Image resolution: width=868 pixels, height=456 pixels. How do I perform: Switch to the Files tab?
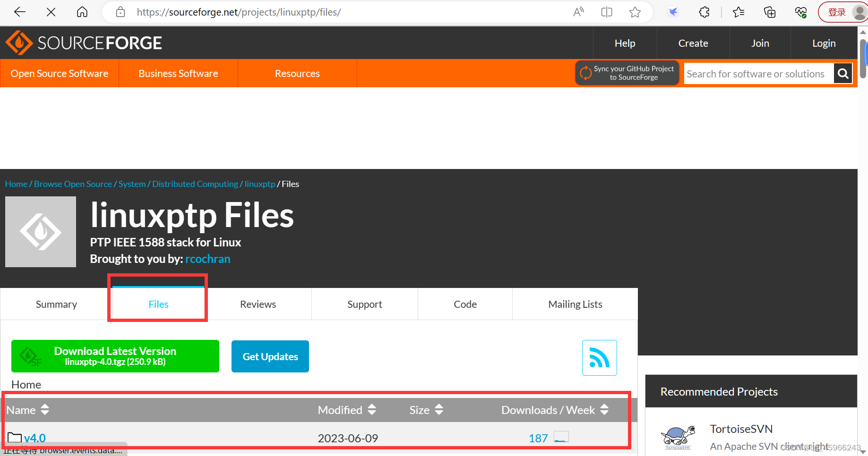158,304
